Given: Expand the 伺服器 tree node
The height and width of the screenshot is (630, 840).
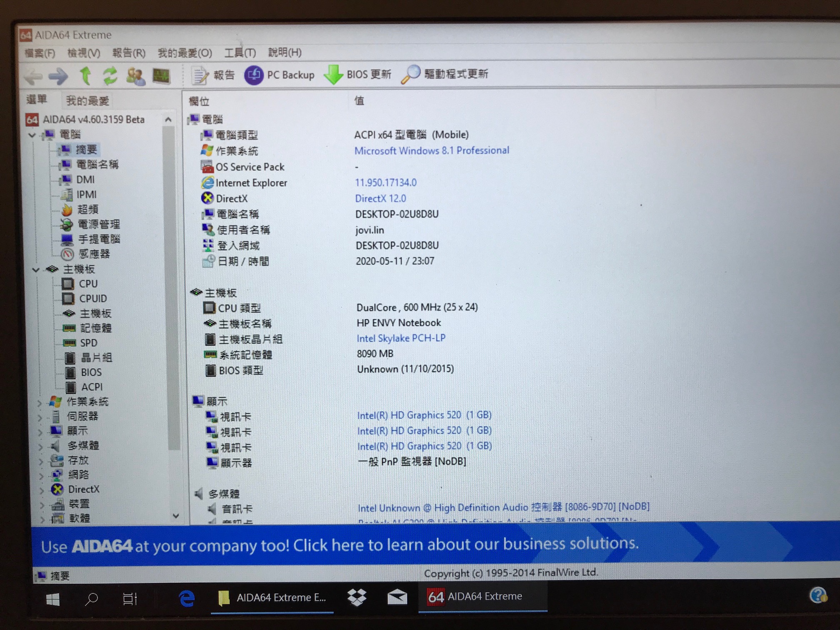Looking at the screenshot, I should tap(40, 417).
